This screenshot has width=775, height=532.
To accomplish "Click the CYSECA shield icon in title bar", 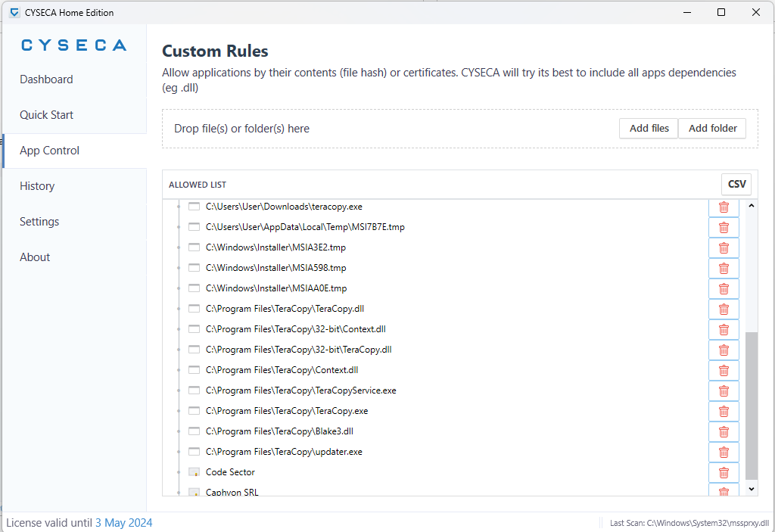I will tap(15, 12).
